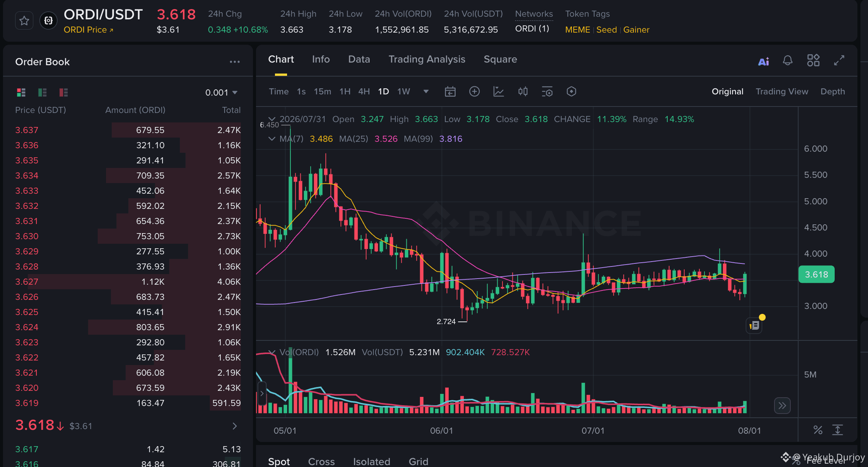The width and height of the screenshot is (868, 467).
Task: Add ORDI/USDT to favorites with the star icon
Action: (24, 20)
